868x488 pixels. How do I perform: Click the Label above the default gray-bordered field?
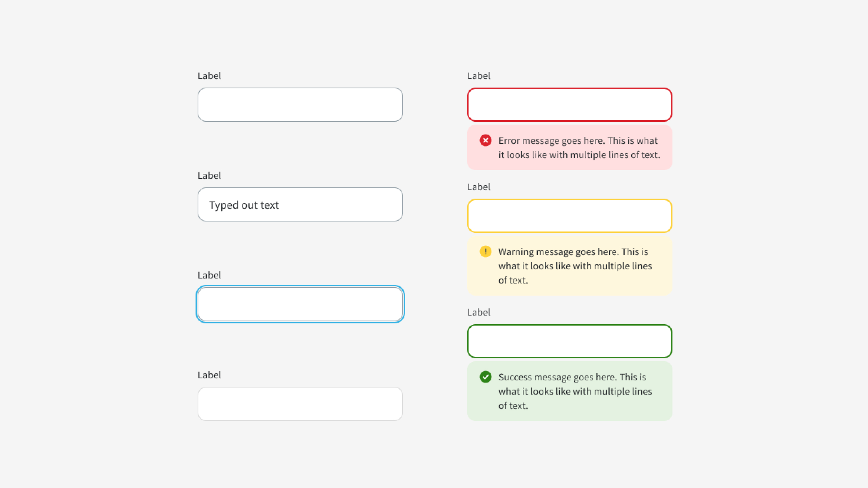tap(209, 76)
